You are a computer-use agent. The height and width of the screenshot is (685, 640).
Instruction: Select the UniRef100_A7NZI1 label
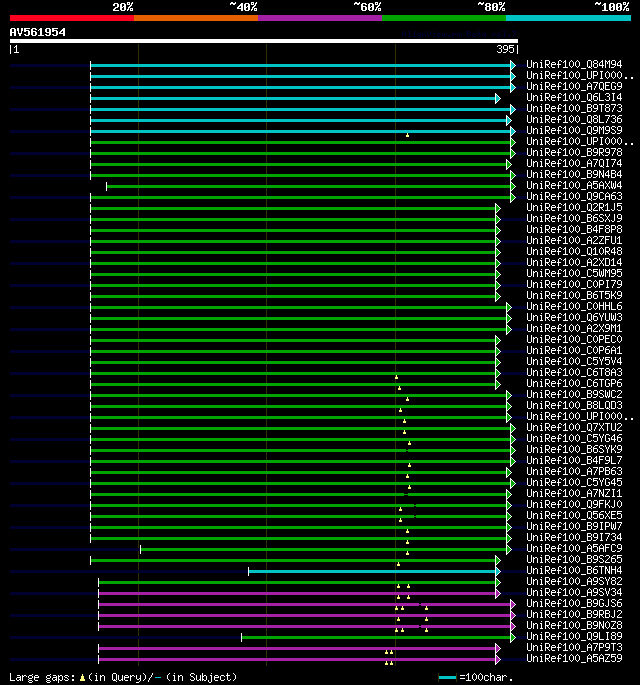[x=574, y=494]
